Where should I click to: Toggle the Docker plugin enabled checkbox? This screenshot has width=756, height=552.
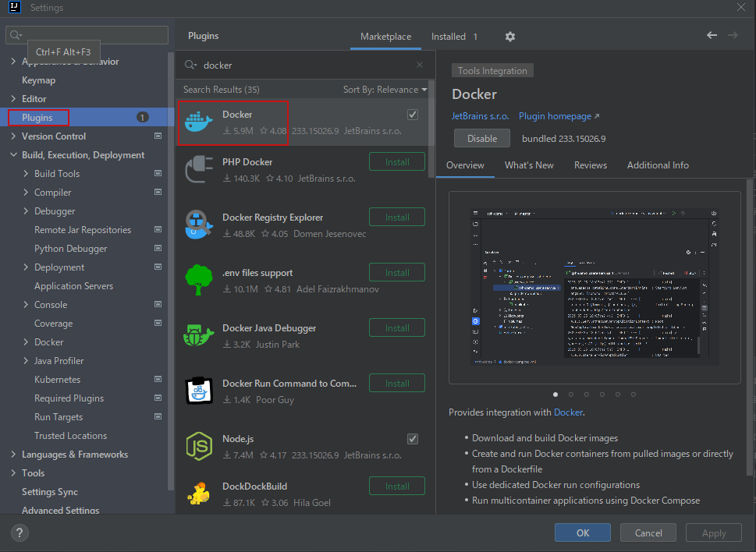pos(412,115)
